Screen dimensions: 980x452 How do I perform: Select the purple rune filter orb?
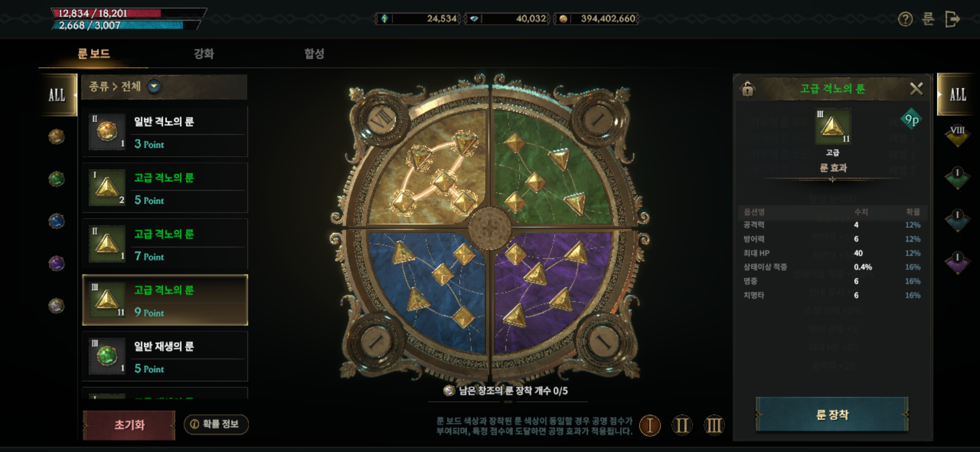(x=56, y=263)
